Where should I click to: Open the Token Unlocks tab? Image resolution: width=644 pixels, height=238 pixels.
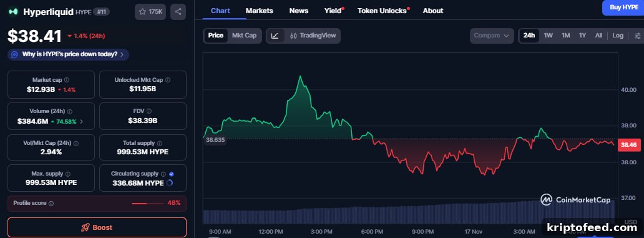tap(383, 11)
